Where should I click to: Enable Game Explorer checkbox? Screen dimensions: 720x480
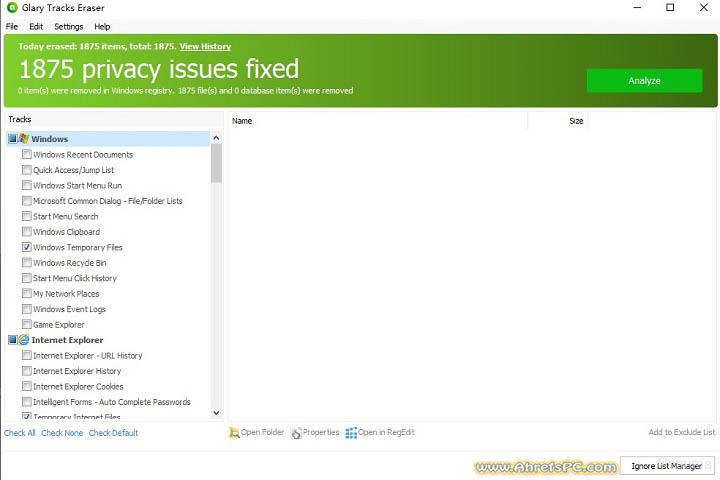27,324
